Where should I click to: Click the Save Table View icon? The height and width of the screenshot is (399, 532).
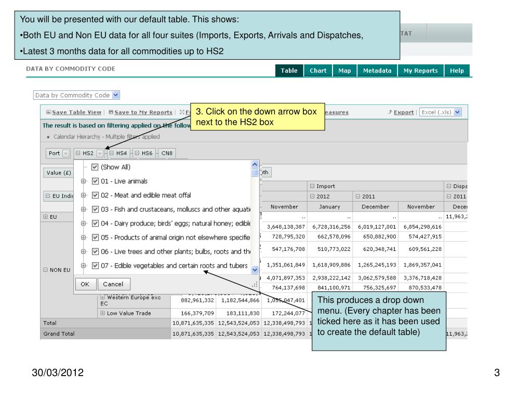pyautogui.click(x=48, y=112)
